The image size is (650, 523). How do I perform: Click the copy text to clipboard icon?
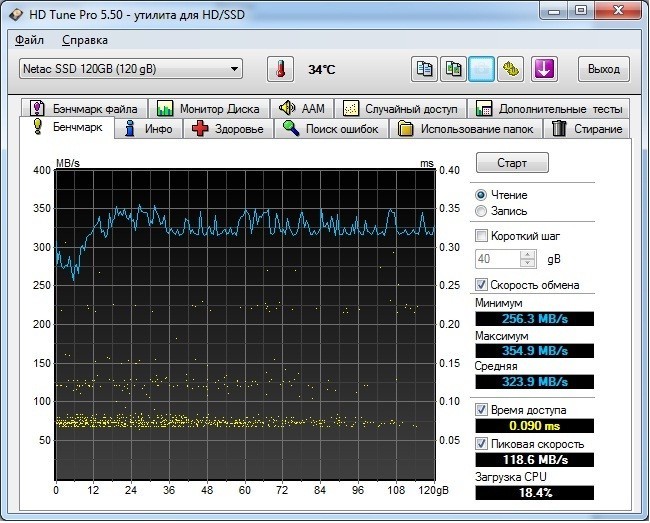click(x=424, y=69)
